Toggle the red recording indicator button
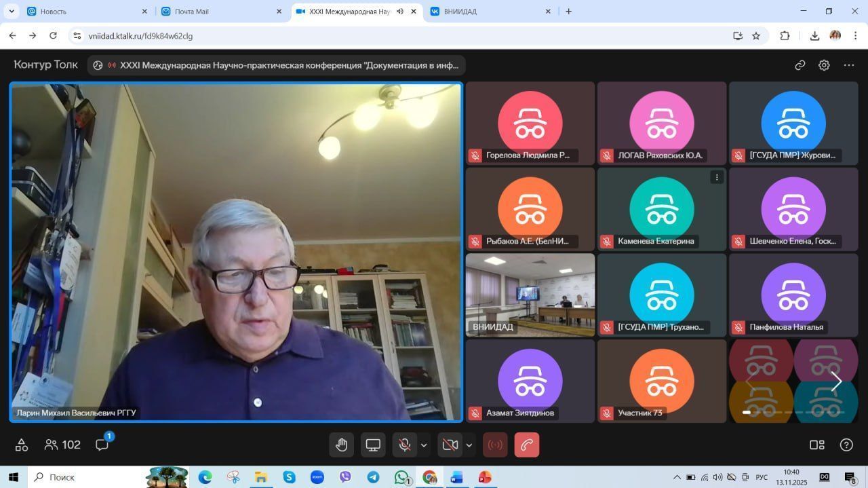Image resolution: width=868 pixels, height=488 pixels. (495, 445)
